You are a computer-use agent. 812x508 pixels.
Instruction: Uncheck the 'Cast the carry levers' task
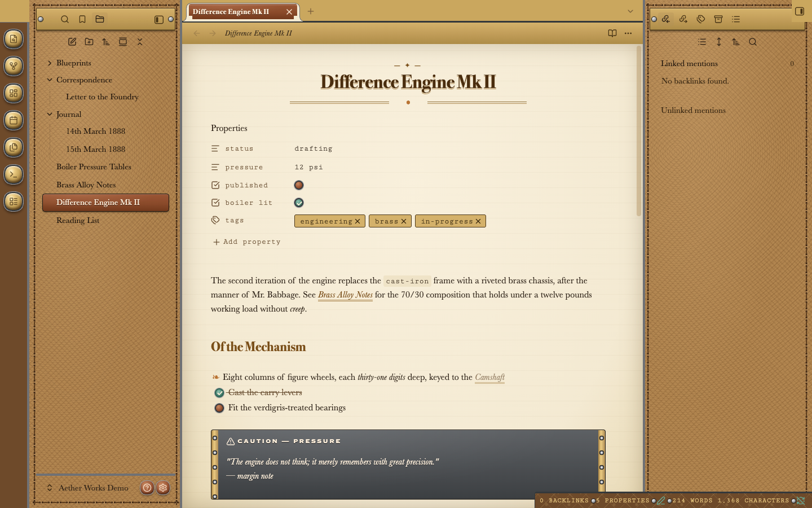click(x=219, y=393)
